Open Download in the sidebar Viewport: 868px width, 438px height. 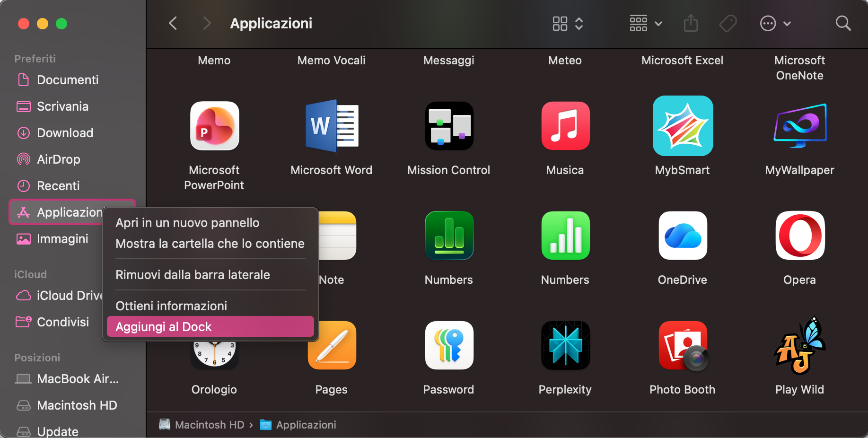(73, 133)
